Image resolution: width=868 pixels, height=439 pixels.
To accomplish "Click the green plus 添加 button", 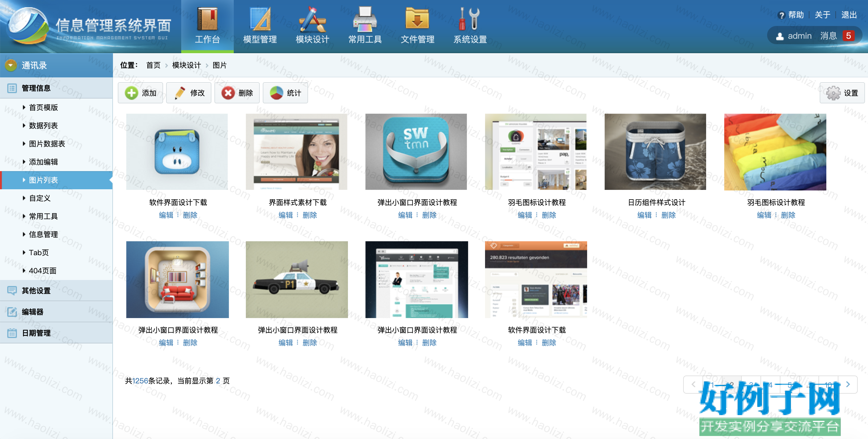I will (x=140, y=93).
